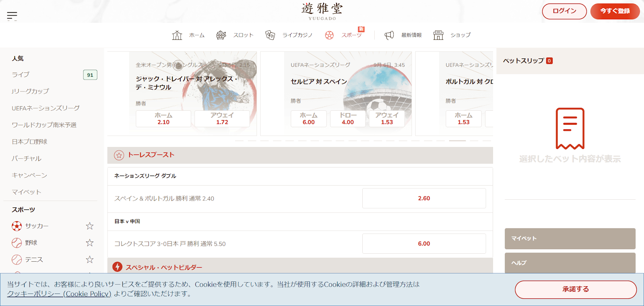Open the ショップ navigation tab
Image resolution: width=644 pixels, height=306 pixels.
pyautogui.click(x=460, y=35)
